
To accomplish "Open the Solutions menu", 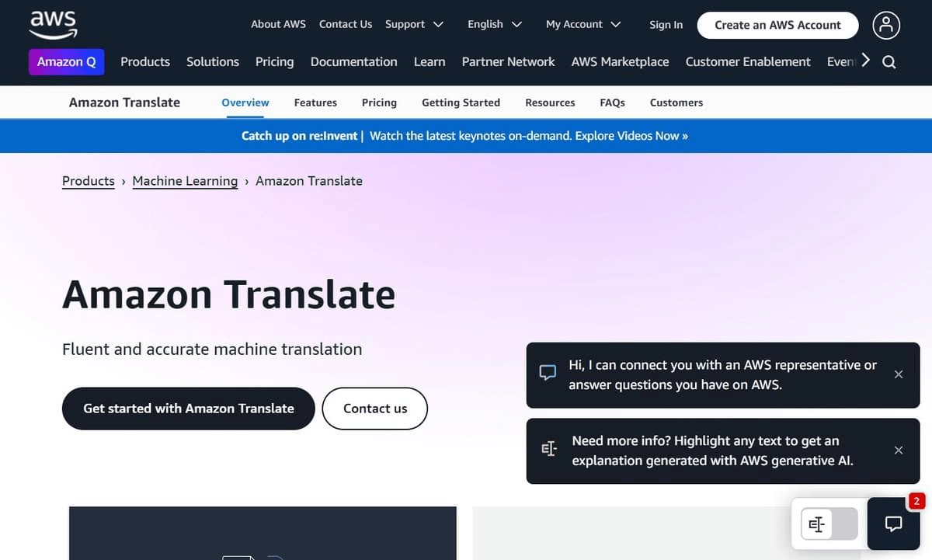I will [x=213, y=61].
